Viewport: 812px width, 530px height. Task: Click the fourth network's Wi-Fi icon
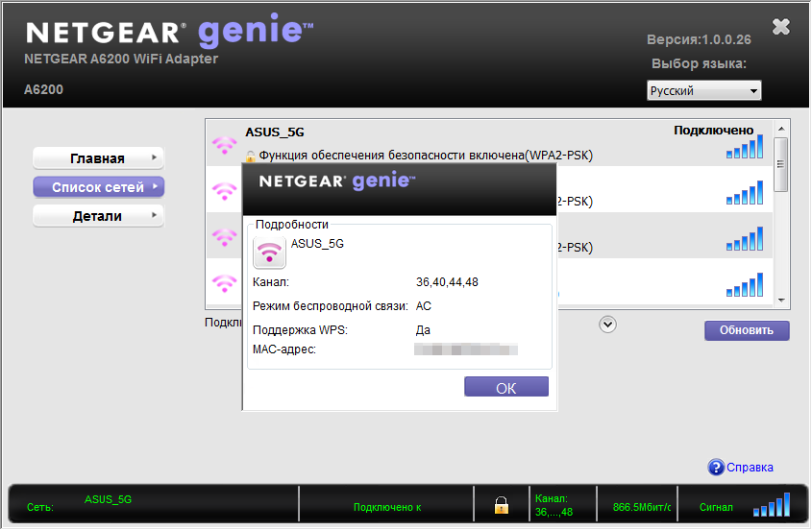224,283
